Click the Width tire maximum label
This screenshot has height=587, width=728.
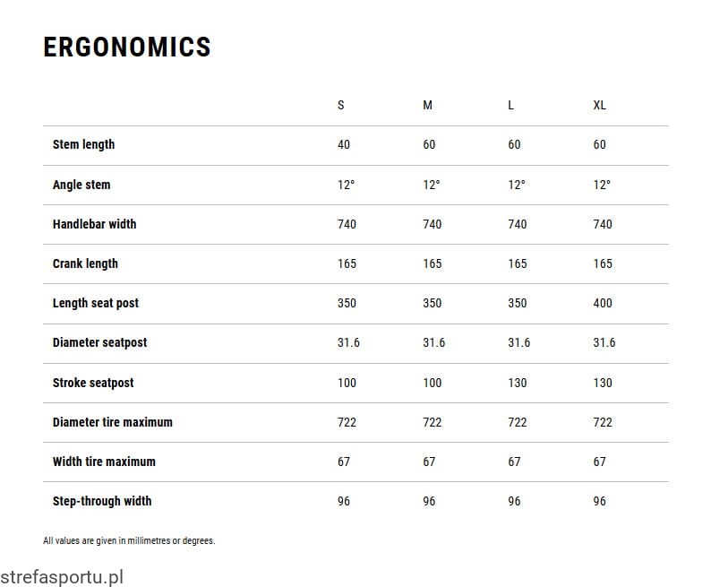(x=104, y=462)
